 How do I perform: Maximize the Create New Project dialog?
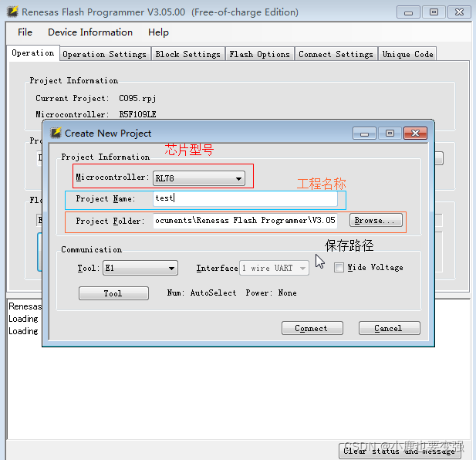390,134
